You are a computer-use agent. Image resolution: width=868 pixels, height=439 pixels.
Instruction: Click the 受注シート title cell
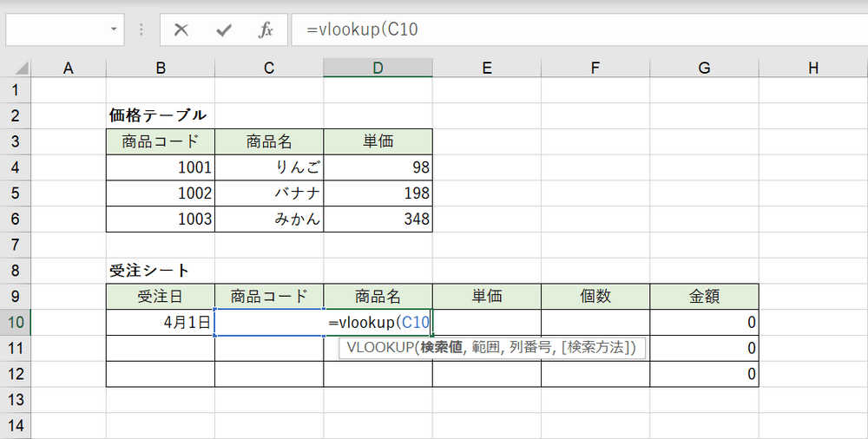click(x=161, y=271)
